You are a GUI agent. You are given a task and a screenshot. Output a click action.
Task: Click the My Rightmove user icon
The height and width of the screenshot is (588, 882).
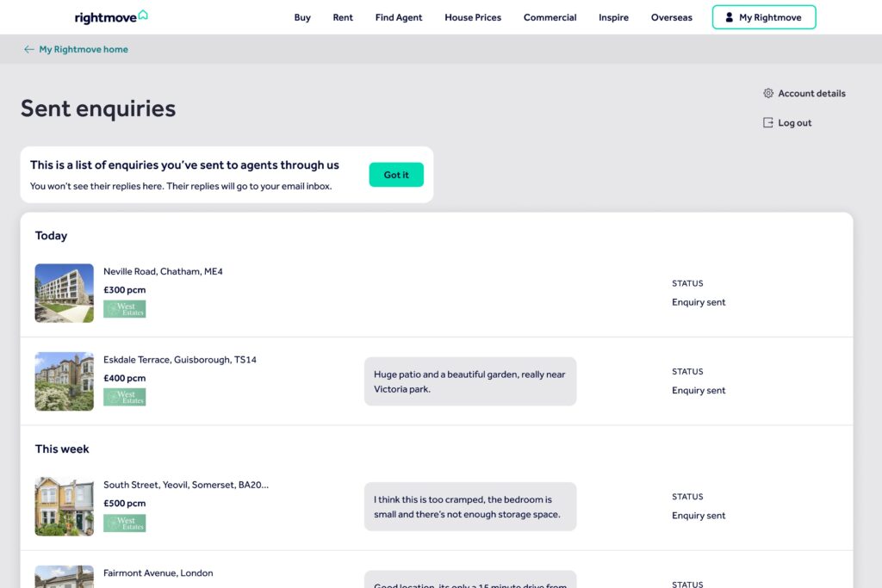[729, 17]
